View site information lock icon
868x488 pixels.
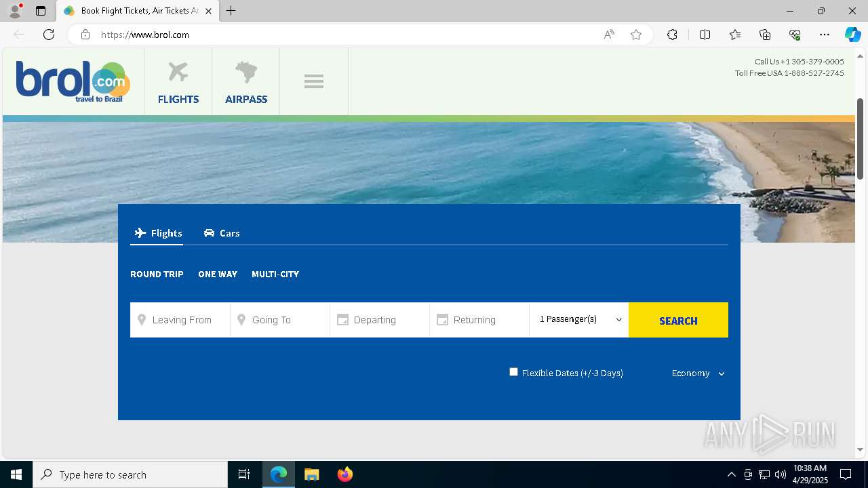click(85, 35)
